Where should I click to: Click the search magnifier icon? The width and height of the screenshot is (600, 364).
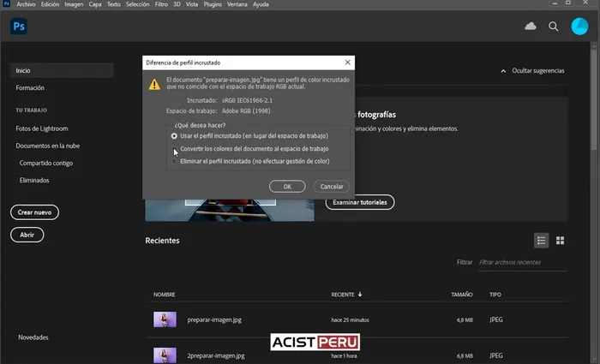pos(554,27)
